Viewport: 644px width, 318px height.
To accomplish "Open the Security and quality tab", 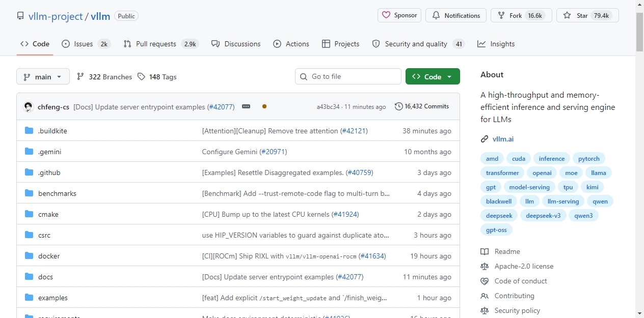I will point(418,44).
